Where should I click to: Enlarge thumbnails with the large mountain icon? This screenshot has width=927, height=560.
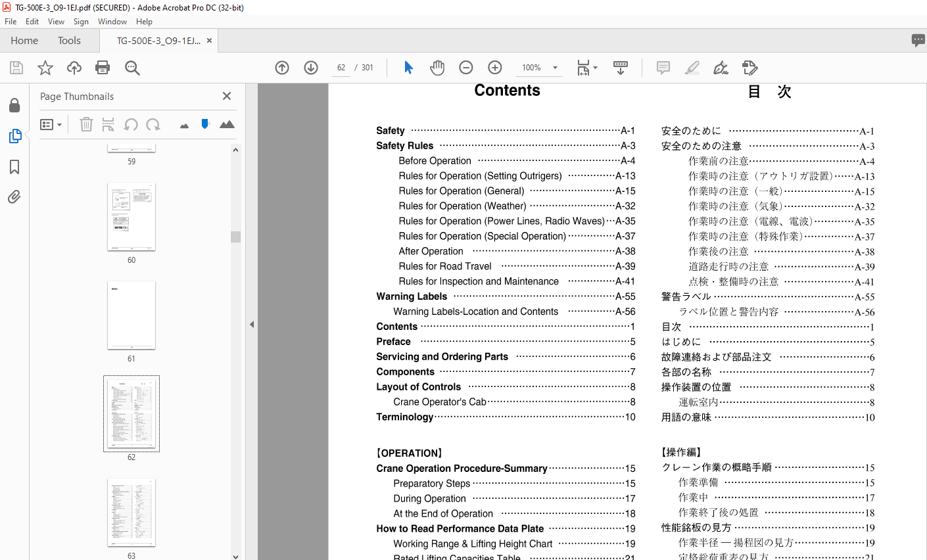pos(227,124)
